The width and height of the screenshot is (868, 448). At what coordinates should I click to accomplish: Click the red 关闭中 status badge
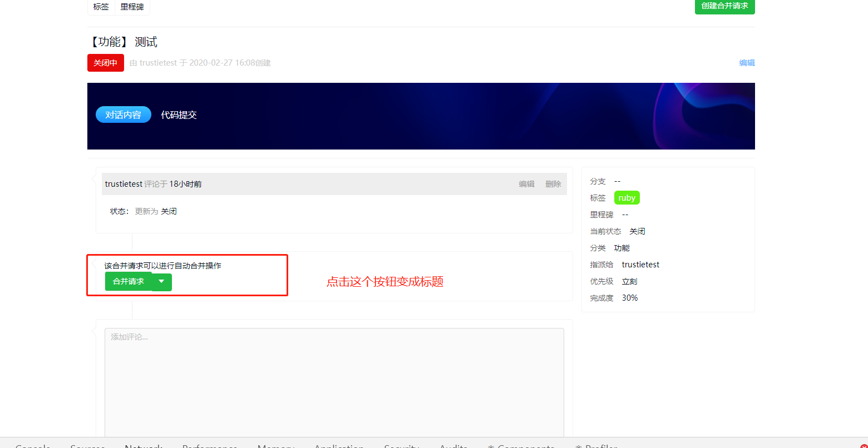pyautogui.click(x=106, y=63)
